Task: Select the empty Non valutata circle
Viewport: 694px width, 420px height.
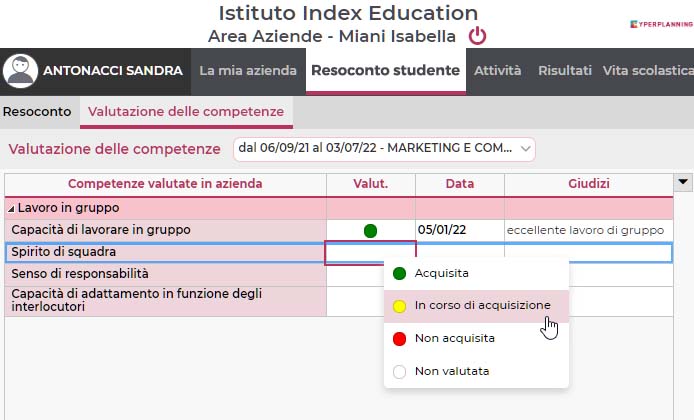Action: [x=399, y=371]
